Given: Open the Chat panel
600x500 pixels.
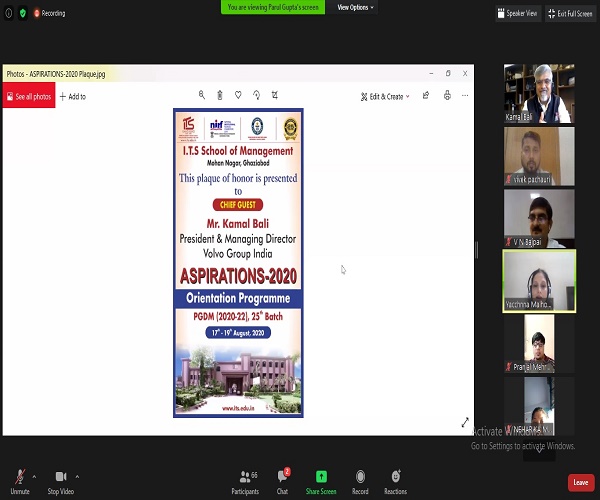Looking at the screenshot, I should pos(282,482).
